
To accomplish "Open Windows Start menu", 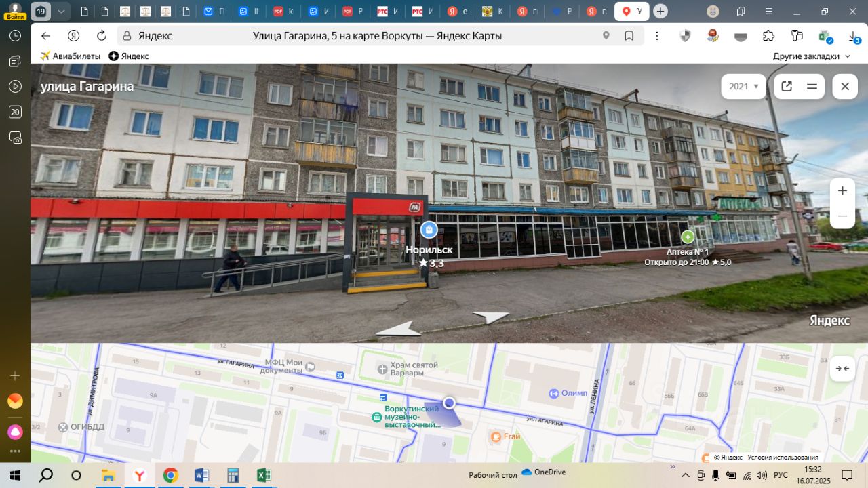I will [x=15, y=475].
